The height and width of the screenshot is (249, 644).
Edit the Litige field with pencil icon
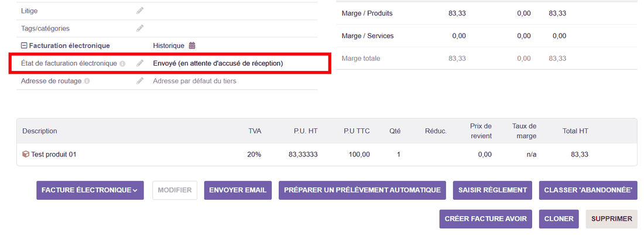(x=140, y=11)
